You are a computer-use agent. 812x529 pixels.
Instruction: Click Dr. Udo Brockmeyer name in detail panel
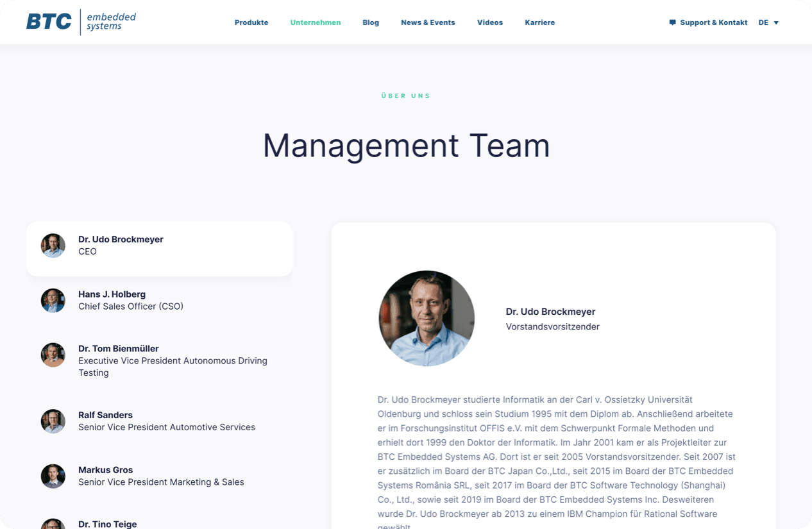tap(550, 312)
